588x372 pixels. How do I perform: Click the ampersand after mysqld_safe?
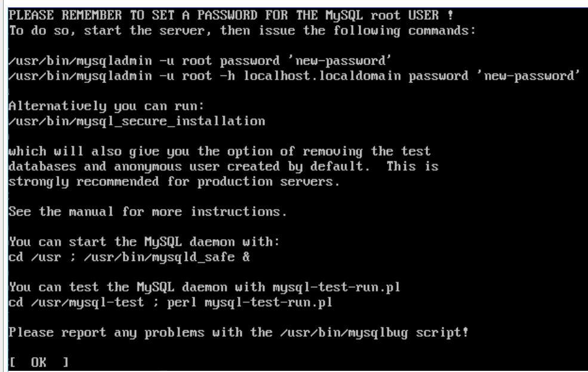click(x=246, y=257)
